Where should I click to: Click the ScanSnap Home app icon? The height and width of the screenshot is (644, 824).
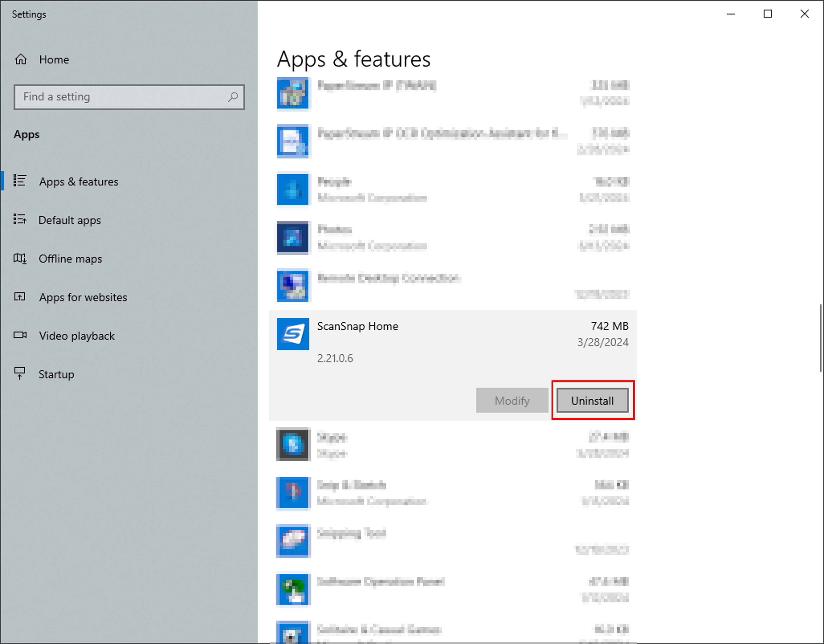pos(293,334)
